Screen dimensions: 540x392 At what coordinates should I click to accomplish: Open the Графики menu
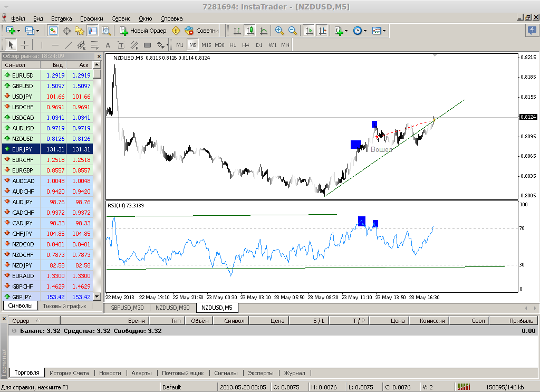point(92,18)
